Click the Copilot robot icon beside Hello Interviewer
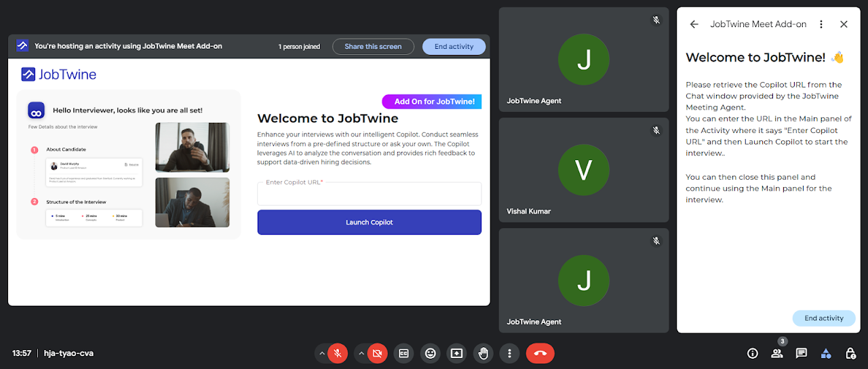This screenshot has width=868, height=369. (36, 110)
